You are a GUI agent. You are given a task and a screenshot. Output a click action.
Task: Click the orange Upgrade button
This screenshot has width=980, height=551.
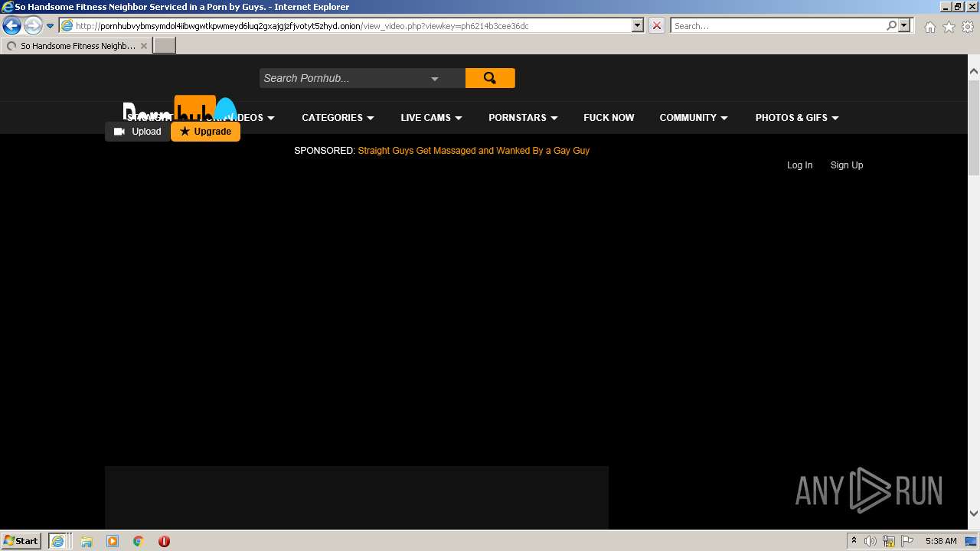point(205,132)
